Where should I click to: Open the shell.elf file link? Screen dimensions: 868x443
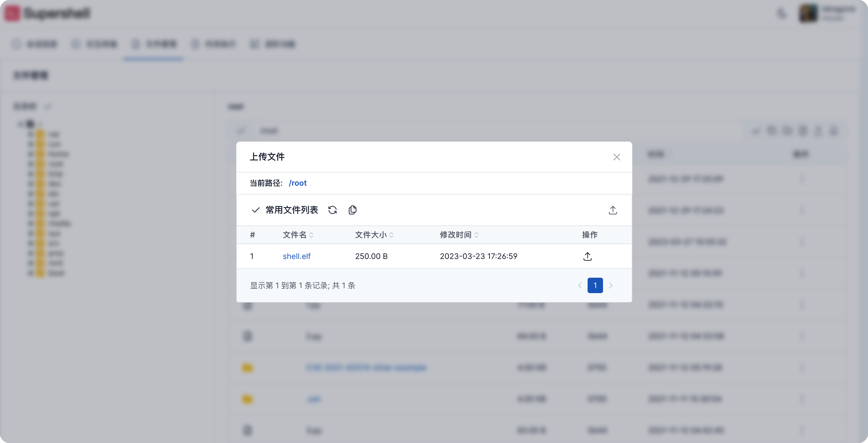[296, 256]
